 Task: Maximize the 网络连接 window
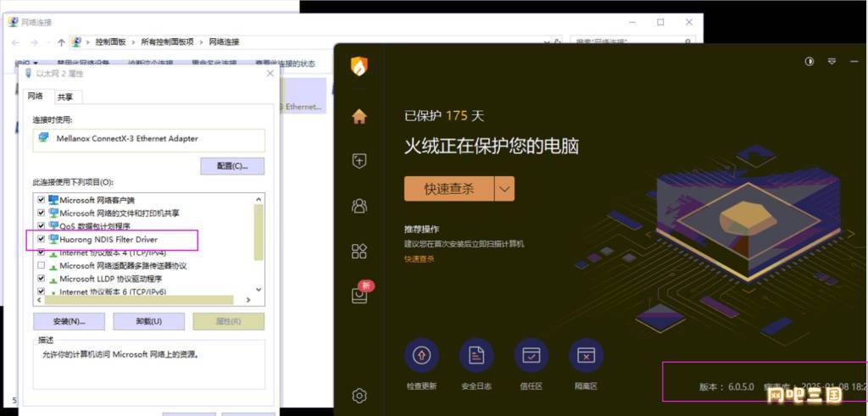click(660, 22)
